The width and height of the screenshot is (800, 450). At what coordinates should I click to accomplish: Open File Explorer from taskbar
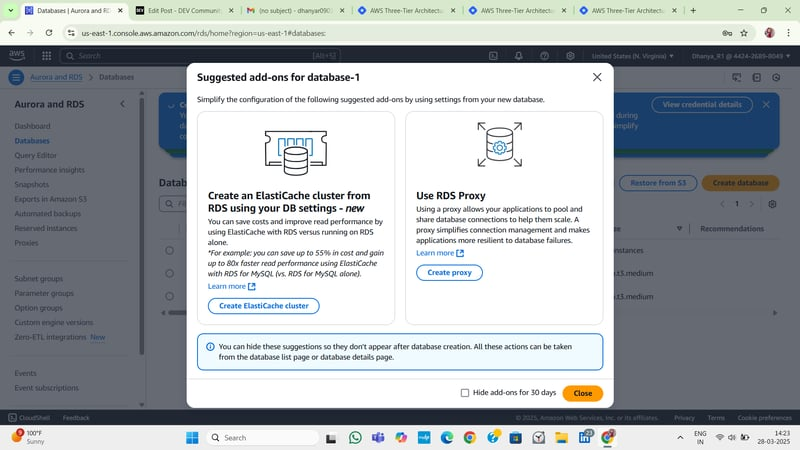(561, 438)
